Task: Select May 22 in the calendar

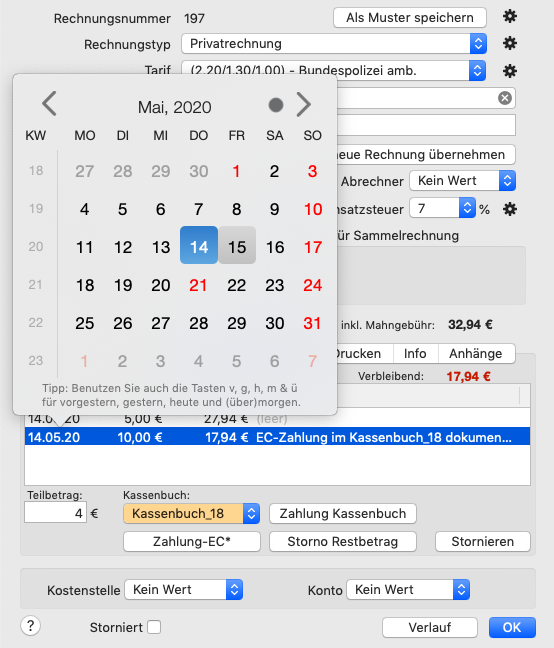Action: 237,285
